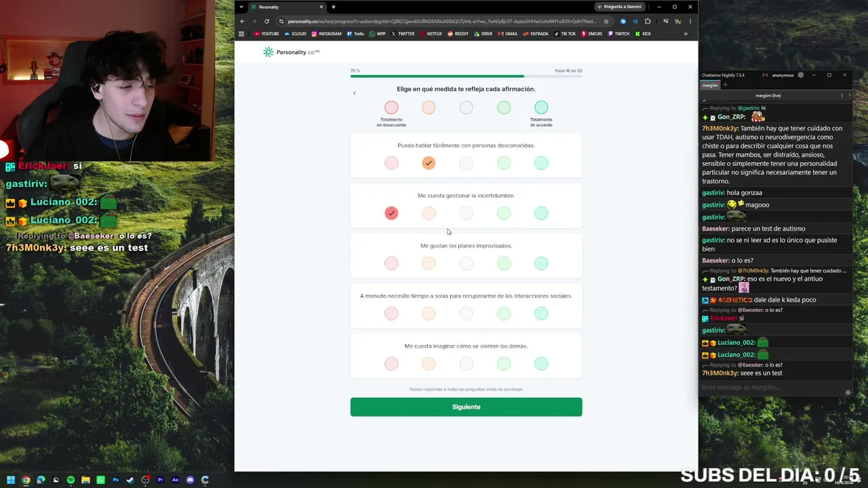Open Chrome three-dot menu

[690, 21]
